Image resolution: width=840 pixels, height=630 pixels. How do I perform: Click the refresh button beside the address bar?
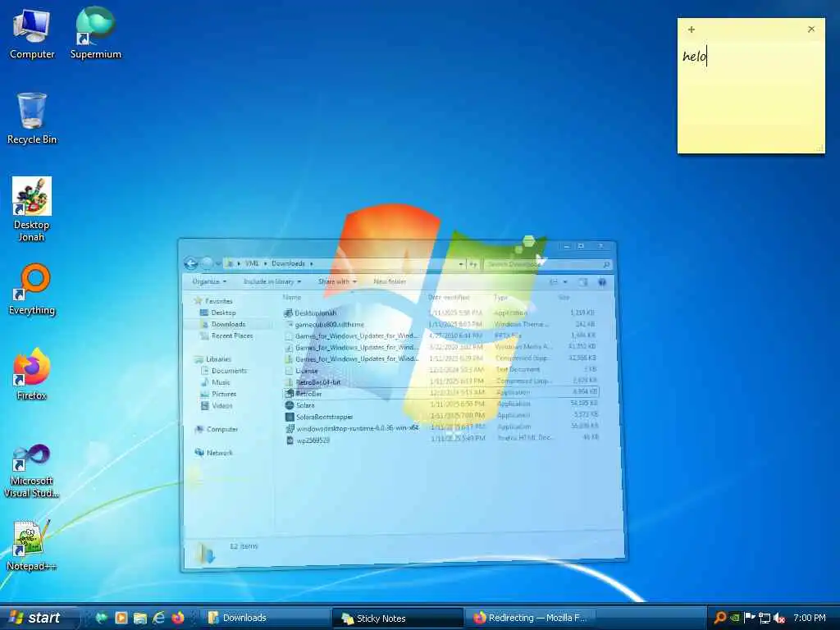click(x=473, y=264)
